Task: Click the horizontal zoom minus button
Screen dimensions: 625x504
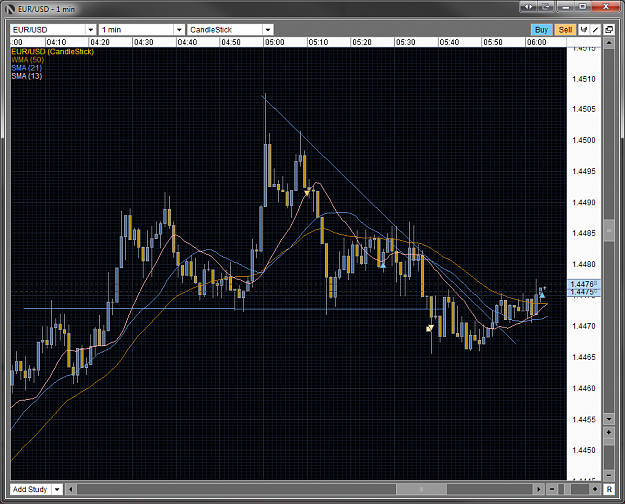Action: [x=552, y=489]
